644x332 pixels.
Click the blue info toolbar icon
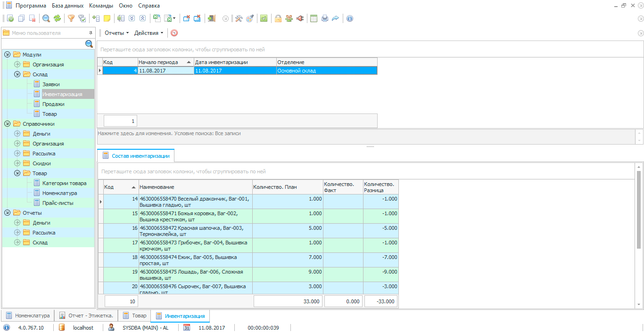click(x=349, y=18)
